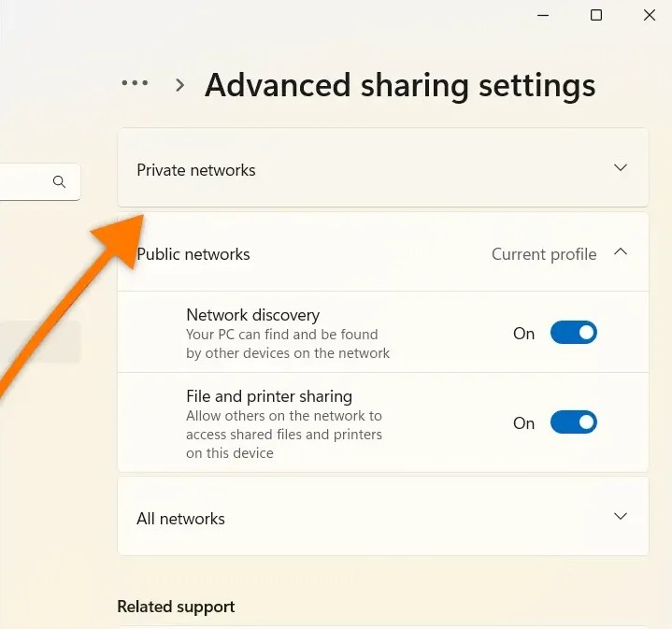This screenshot has width=672, height=629.
Task: Click the Current profile label
Action: (x=544, y=254)
